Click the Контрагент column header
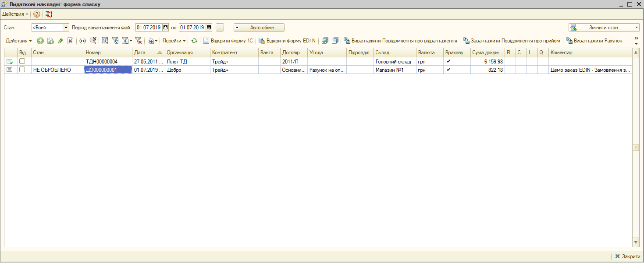Screen dimensions: 644x263 (x=234, y=53)
